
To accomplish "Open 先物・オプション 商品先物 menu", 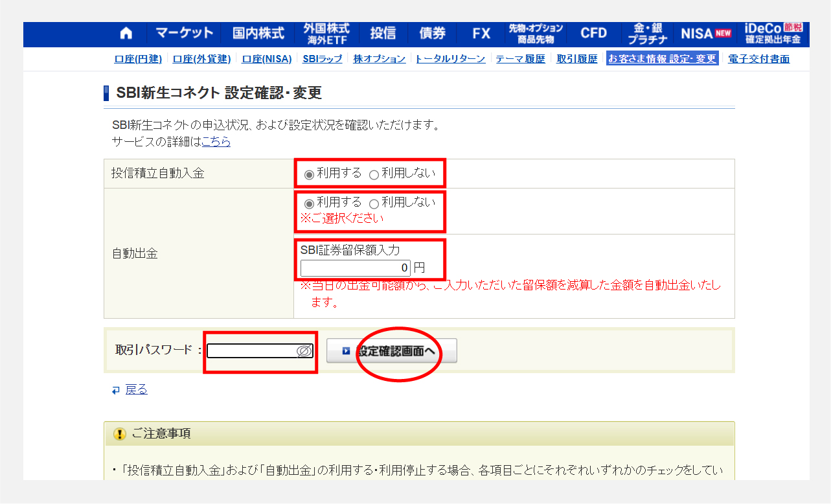I will click(x=536, y=34).
